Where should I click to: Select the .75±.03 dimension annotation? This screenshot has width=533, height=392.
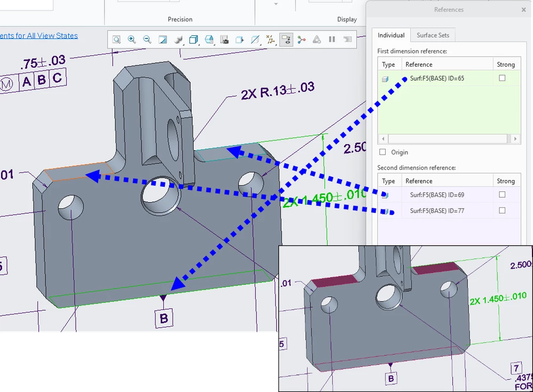point(43,62)
